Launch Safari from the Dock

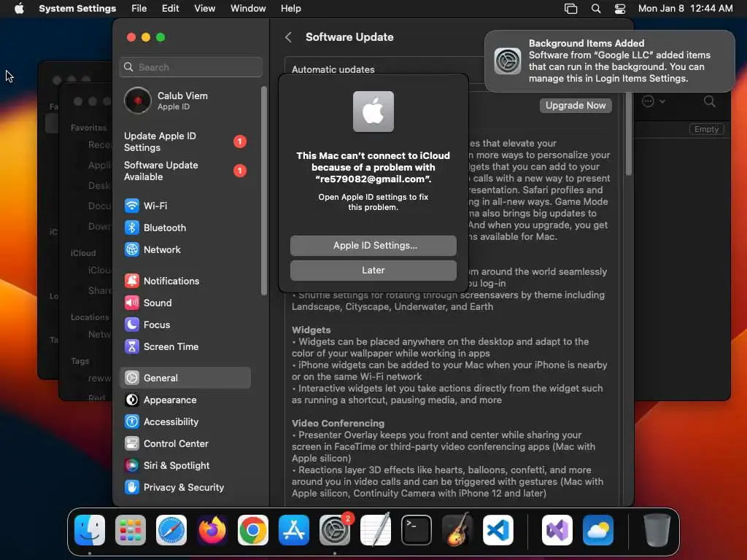(171, 530)
